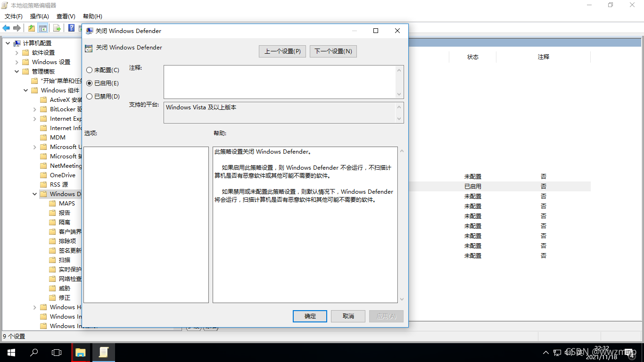Viewport: 644px width, 362px height.
Task: Click the folder icon beside OneDrive
Action: click(44, 175)
